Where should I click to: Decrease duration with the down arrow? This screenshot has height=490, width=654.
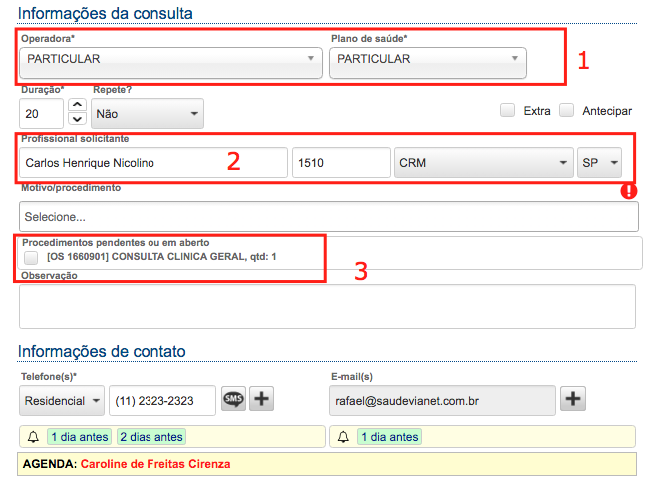click(77, 119)
